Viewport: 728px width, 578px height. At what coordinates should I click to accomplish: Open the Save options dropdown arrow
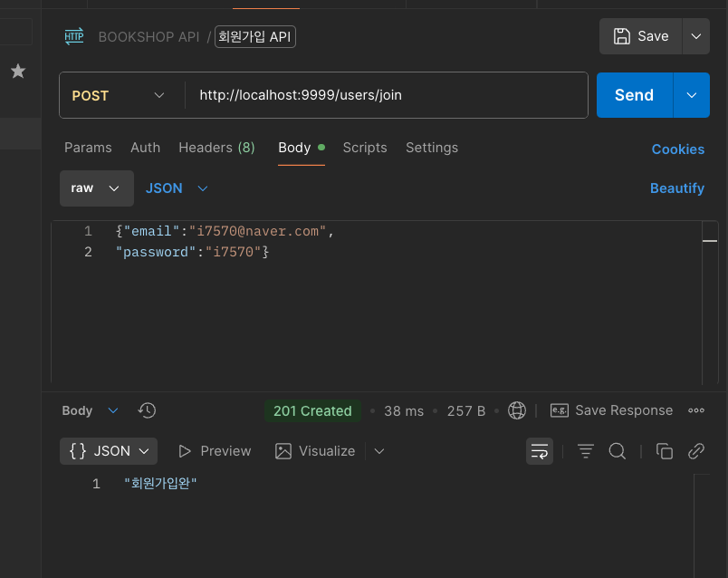(x=695, y=36)
